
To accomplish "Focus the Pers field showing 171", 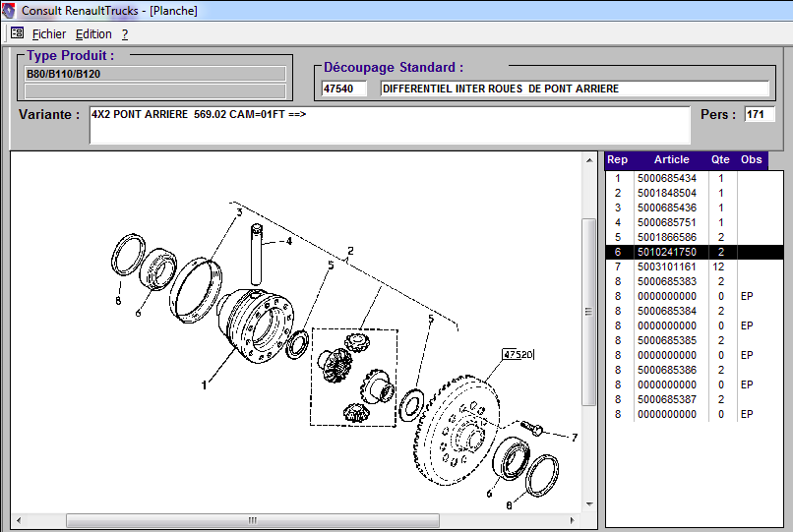I will pos(760,115).
